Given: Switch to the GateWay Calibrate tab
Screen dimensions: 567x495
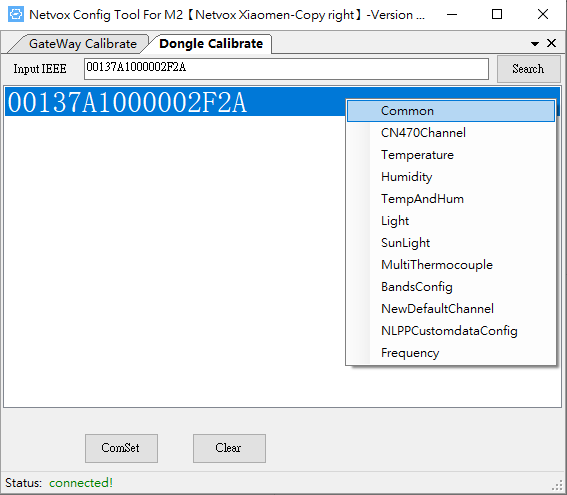Looking at the screenshot, I should click(83, 44).
